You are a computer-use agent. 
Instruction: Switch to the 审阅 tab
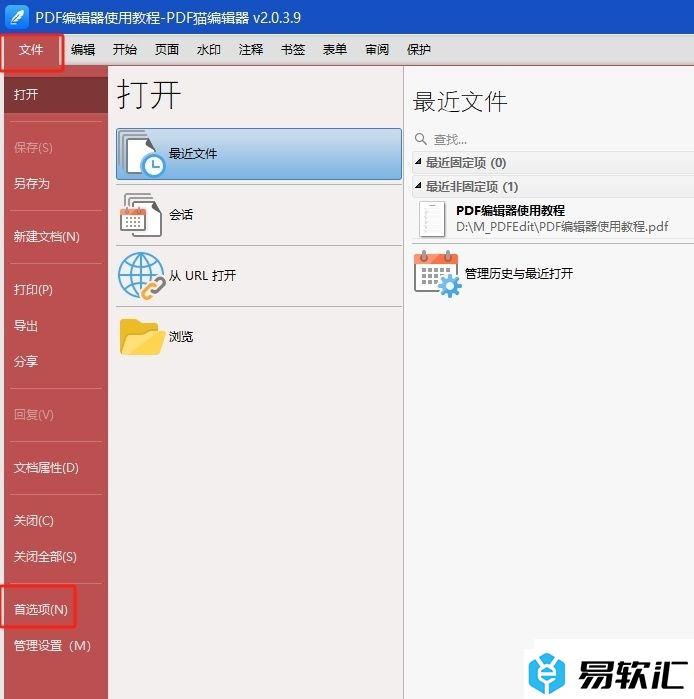click(377, 49)
